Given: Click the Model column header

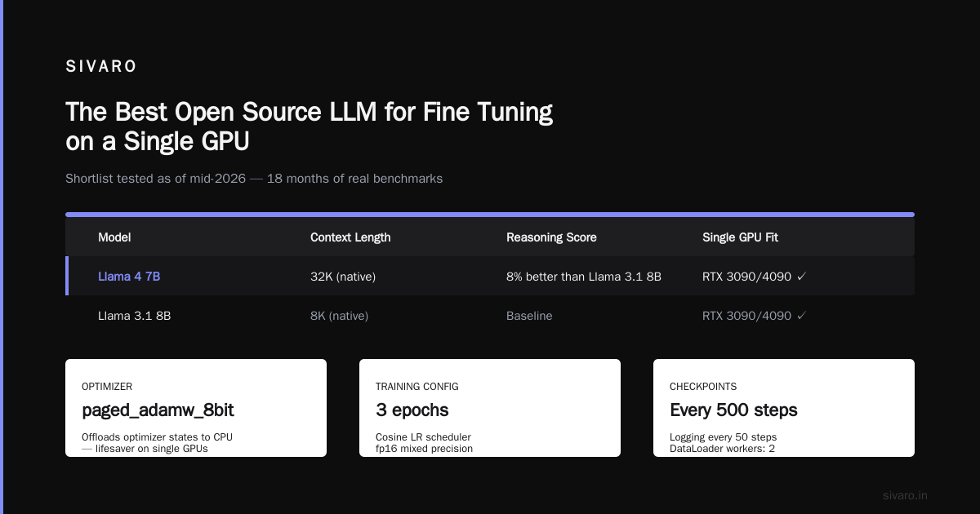Looking at the screenshot, I should point(114,237).
